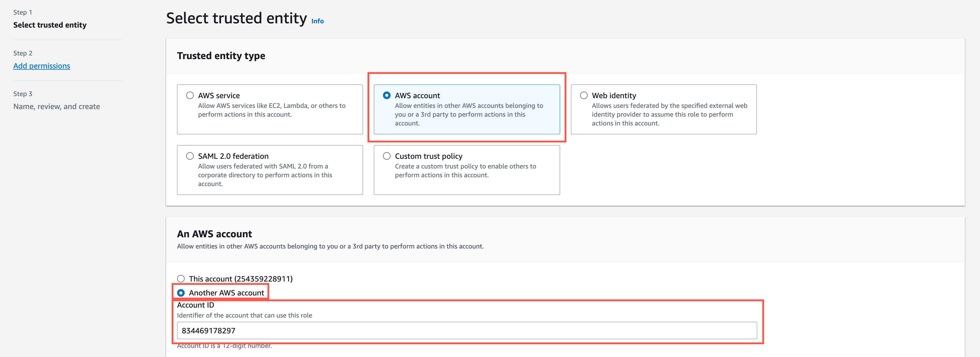Select the AWS account radio option

coord(387,95)
